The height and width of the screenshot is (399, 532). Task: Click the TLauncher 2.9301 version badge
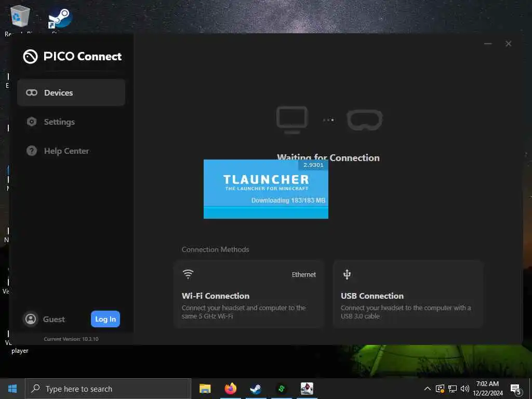click(x=313, y=165)
